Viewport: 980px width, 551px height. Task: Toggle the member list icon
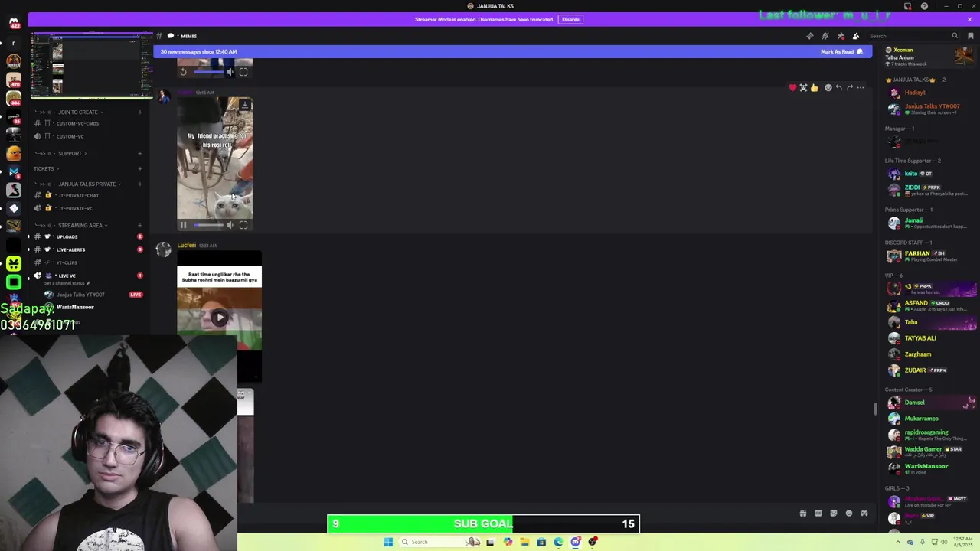click(x=856, y=36)
